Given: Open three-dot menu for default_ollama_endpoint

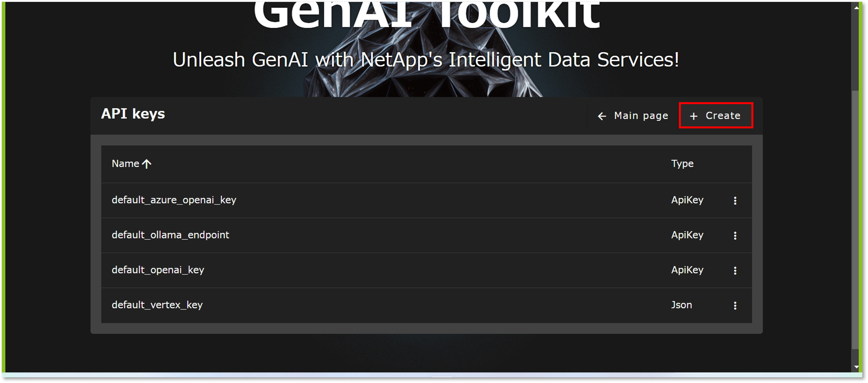Looking at the screenshot, I should point(735,236).
